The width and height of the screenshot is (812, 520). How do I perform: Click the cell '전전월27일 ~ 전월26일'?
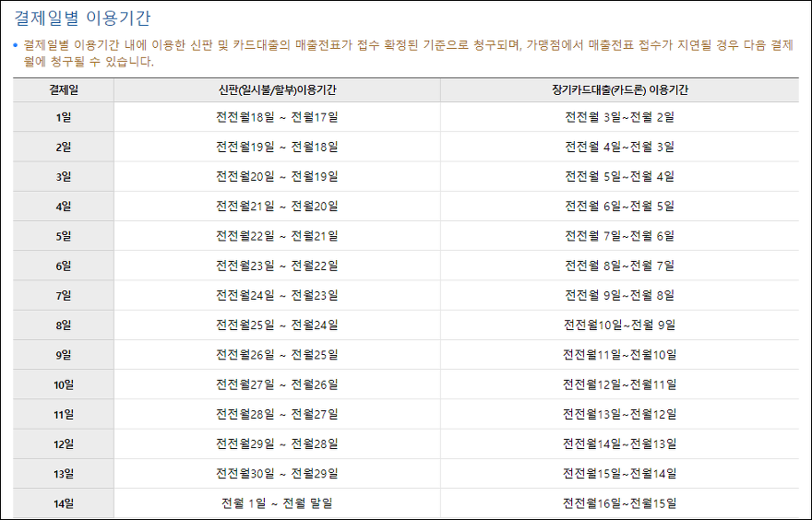[x=277, y=385]
